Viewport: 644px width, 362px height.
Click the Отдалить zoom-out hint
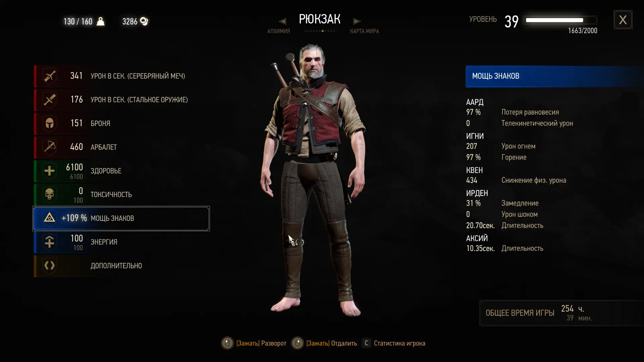pos(324,343)
